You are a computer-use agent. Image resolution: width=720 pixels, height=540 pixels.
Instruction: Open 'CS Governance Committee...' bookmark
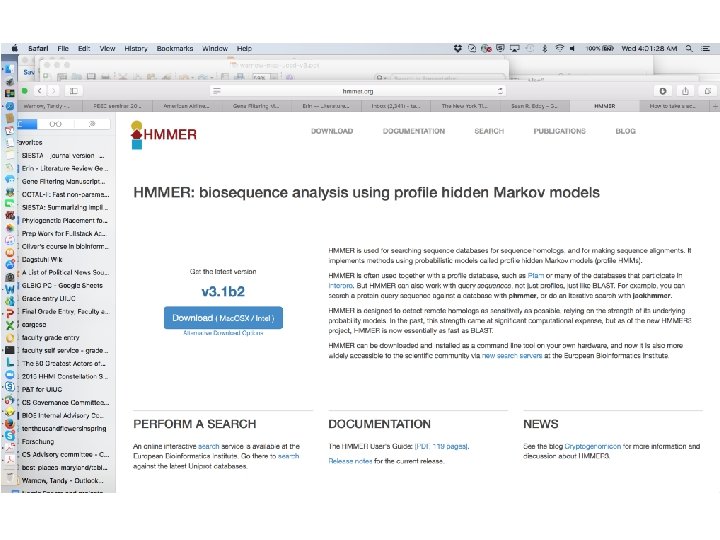[x=64, y=402]
